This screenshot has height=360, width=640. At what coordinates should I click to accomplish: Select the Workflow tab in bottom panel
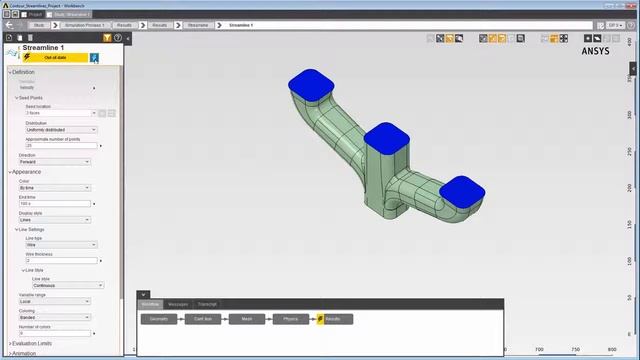(x=150, y=304)
